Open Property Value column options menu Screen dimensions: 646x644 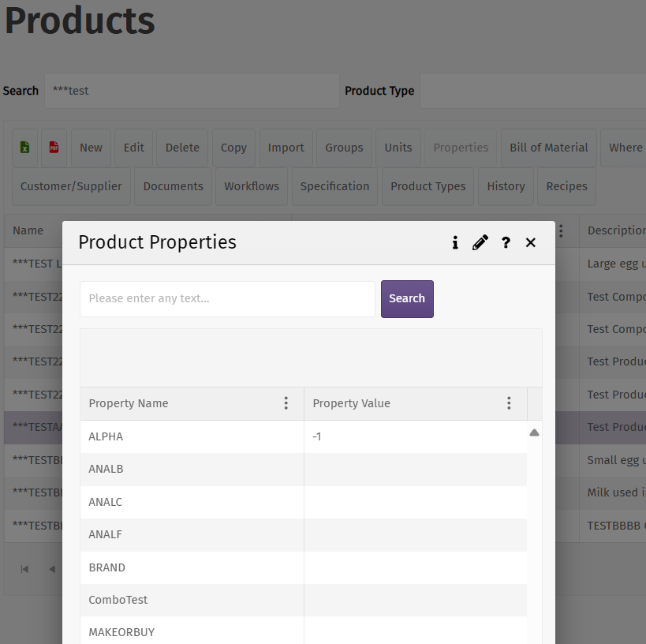click(x=510, y=403)
